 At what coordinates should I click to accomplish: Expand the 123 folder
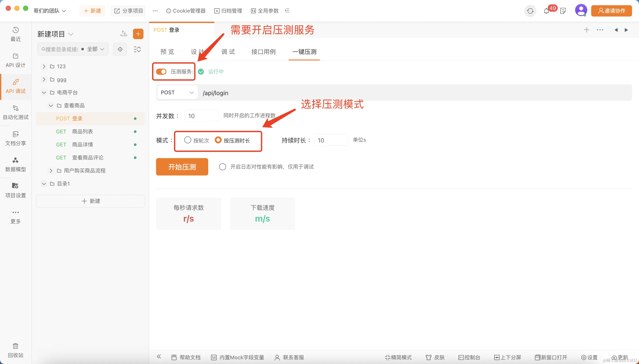point(44,66)
